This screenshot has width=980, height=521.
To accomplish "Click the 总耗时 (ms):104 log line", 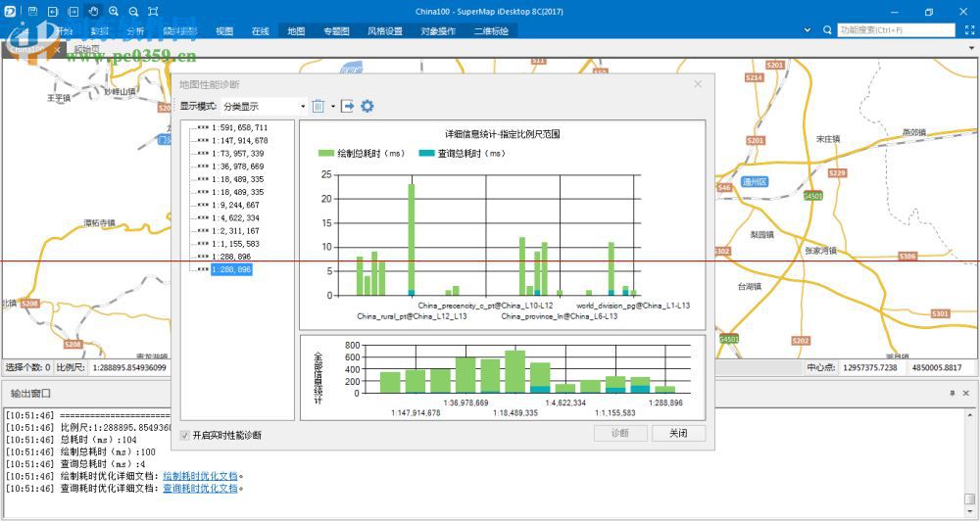I will [x=72, y=440].
